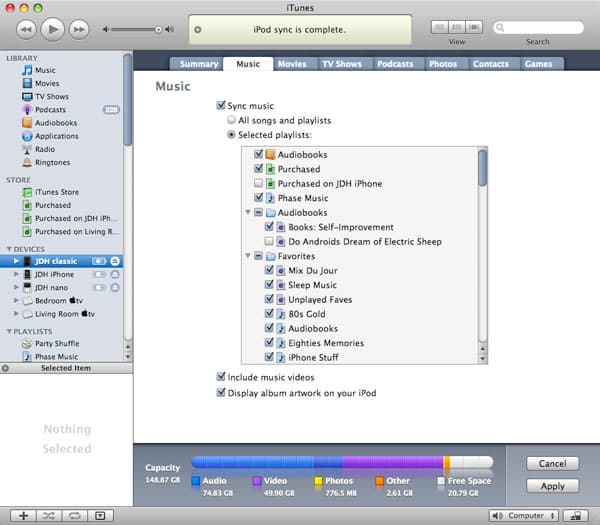Screen dimensions: 600x525
Task: Select the All songs and playlists option
Action: 232,121
